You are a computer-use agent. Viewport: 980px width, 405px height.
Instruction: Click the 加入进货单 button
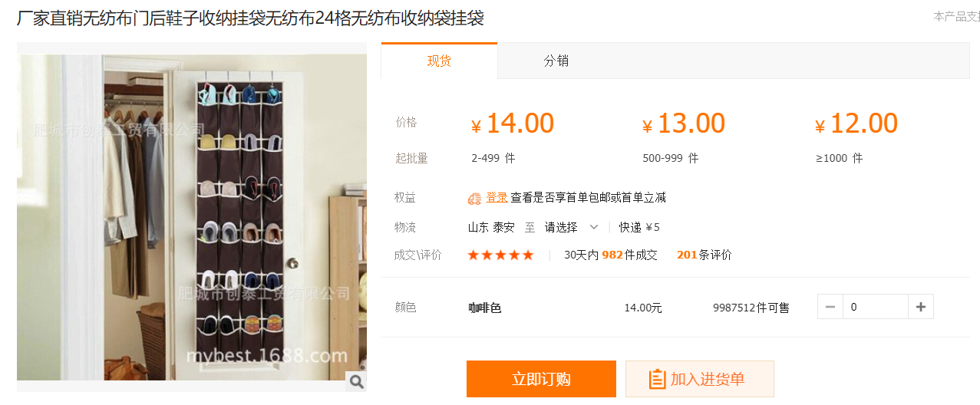[x=699, y=379]
